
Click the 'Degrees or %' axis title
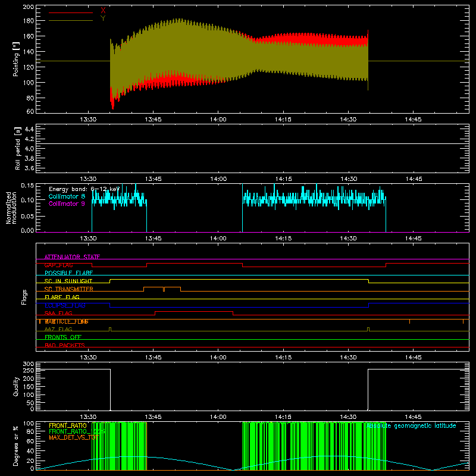tap(16, 446)
